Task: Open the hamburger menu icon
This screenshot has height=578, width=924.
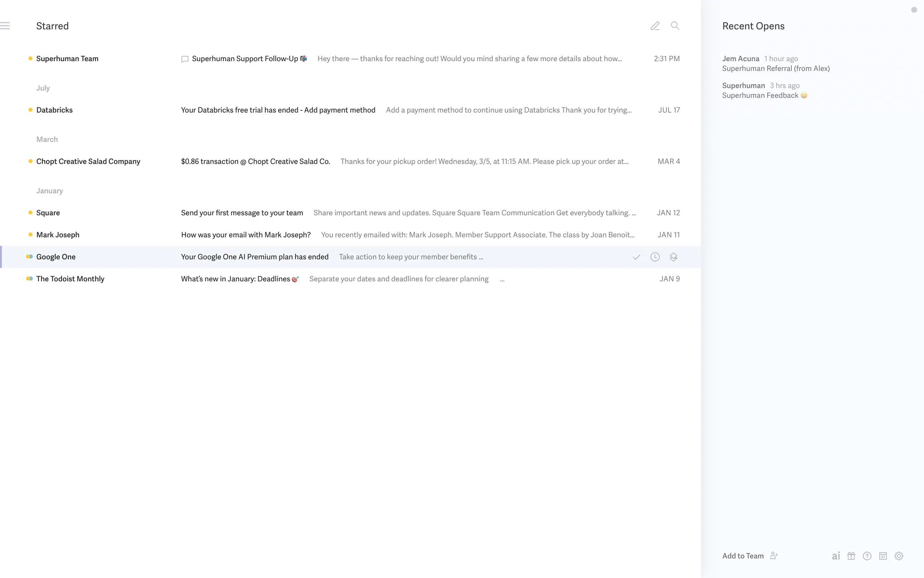Action: 5,26
